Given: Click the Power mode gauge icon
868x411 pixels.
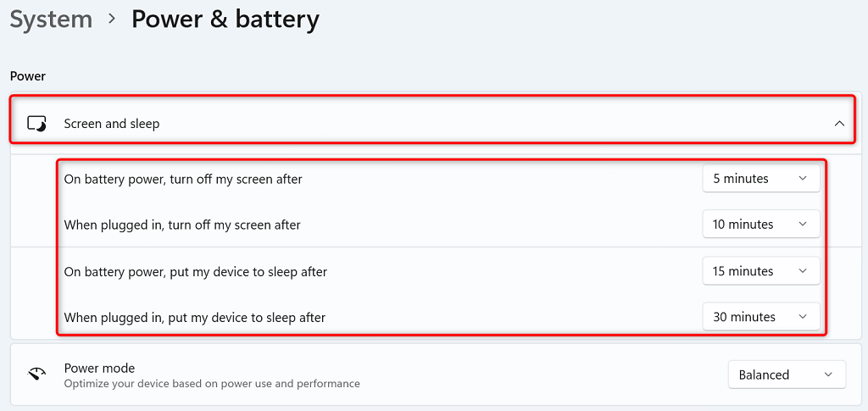Looking at the screenshot, I should click(37, 375).
